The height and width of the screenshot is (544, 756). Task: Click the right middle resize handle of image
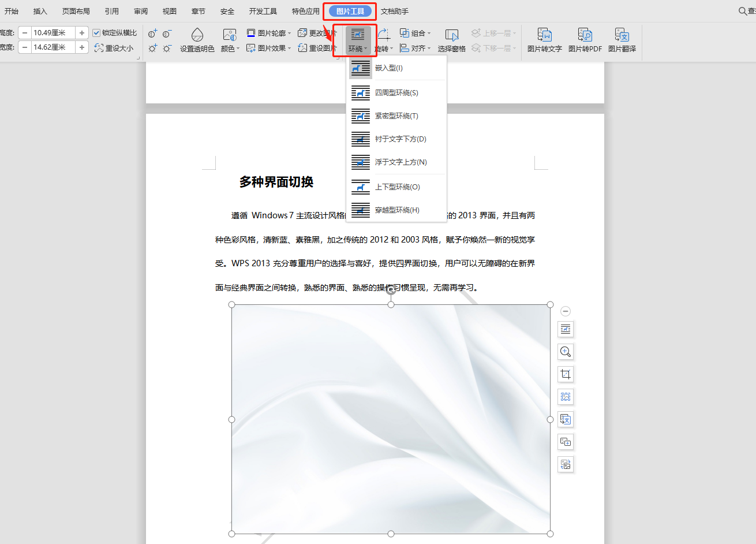point(550,419)
